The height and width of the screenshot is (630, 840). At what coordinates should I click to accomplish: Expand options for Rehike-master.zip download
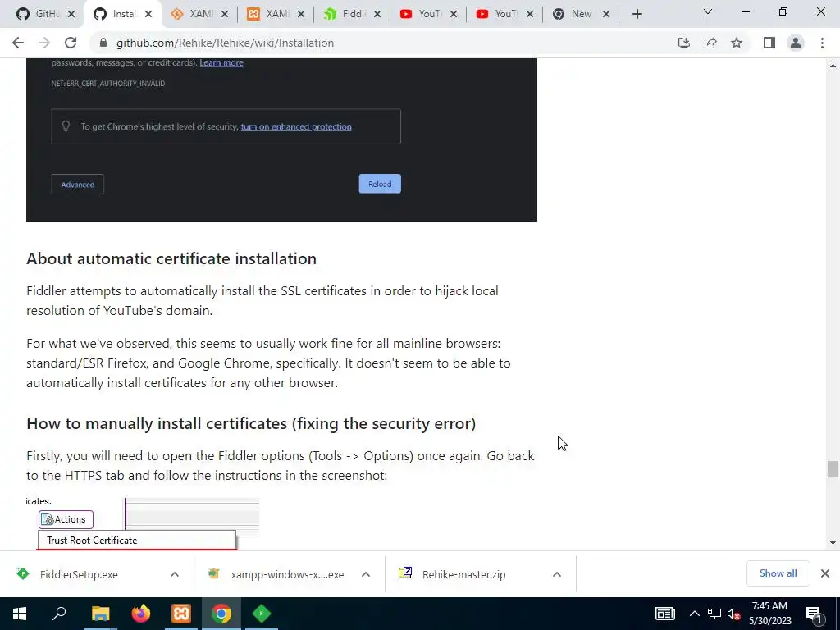pyautogui.click(x=557, y=574)
